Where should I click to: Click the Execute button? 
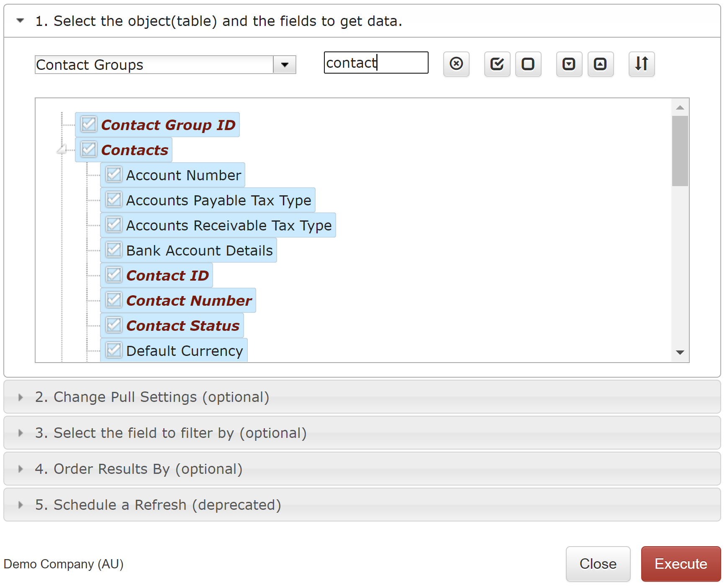[x=681, y=564]
